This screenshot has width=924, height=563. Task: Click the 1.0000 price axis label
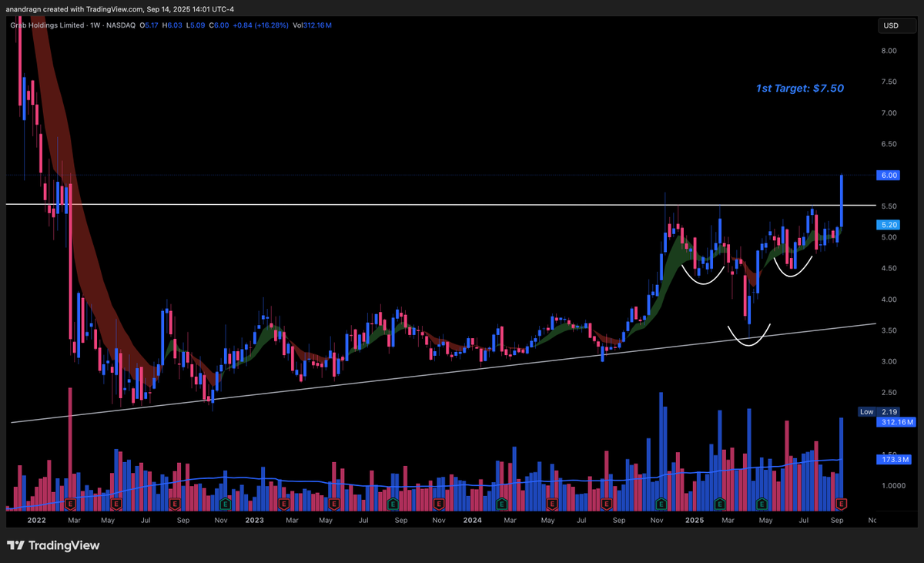tap(892, 486)
